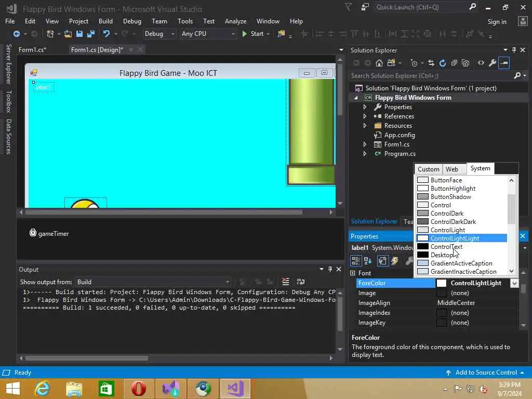Screen dimensions: 532x399
Task: Expand the Resources folder node
Action: (365, 126)
